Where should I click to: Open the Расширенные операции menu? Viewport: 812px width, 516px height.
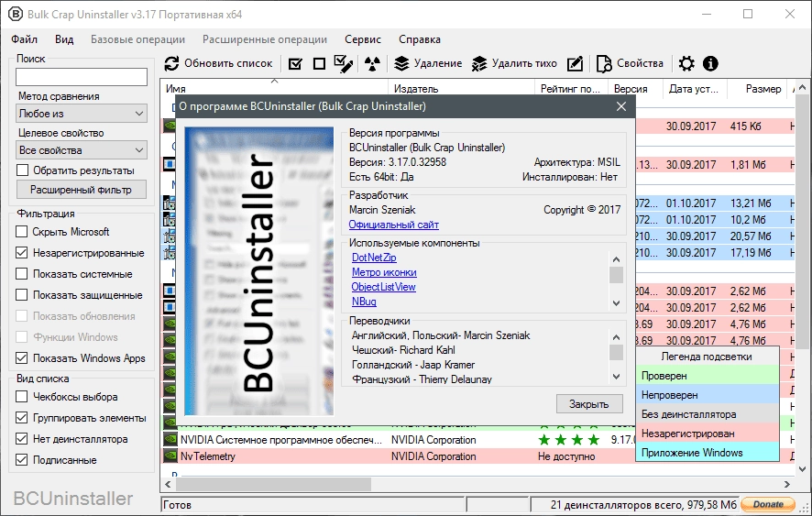[265, 39]
